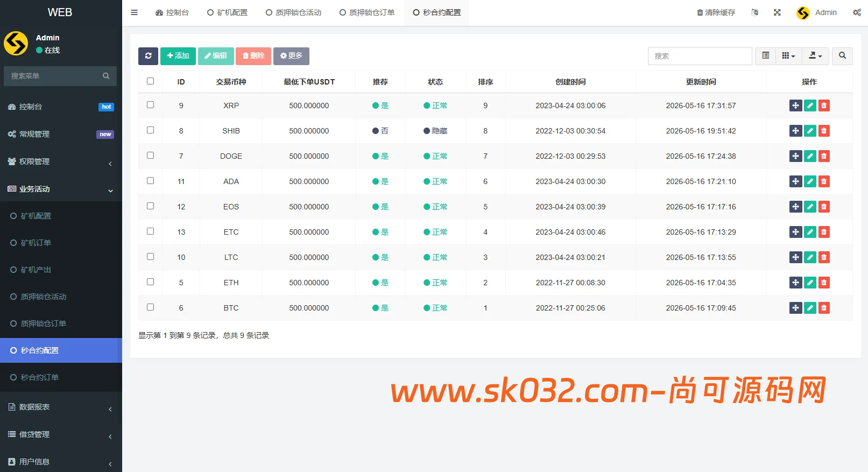Open the export dropdown button
The image size is (868, 472).
815,56
